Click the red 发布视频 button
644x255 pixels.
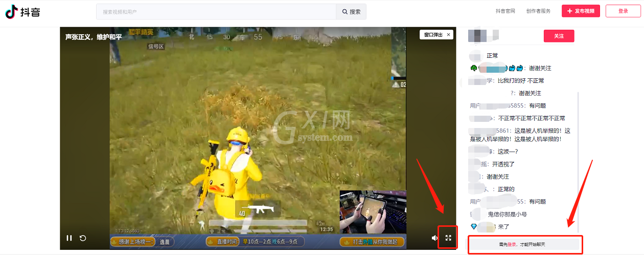click(x=581, y=11)
